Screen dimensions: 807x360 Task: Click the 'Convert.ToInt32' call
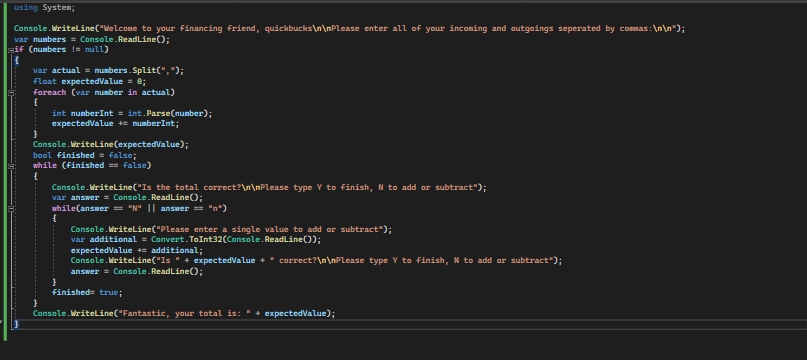[186, 239]
